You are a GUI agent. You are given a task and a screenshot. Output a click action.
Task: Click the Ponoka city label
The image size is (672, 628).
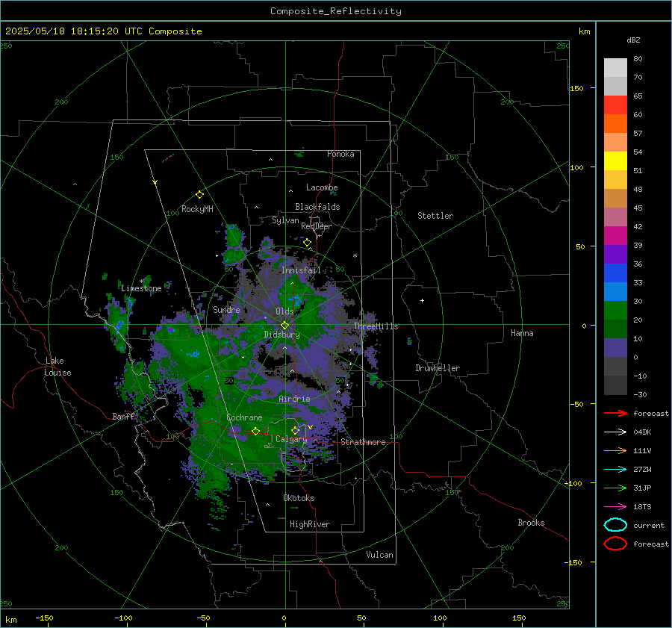click(340, 154)
